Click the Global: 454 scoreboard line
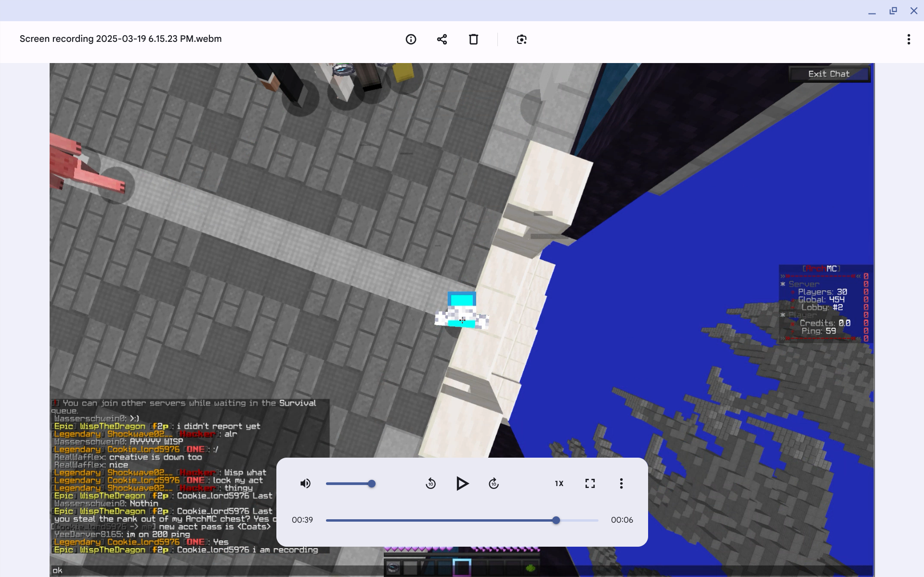Viewport: 924px width, 577px height. (821, 300)
